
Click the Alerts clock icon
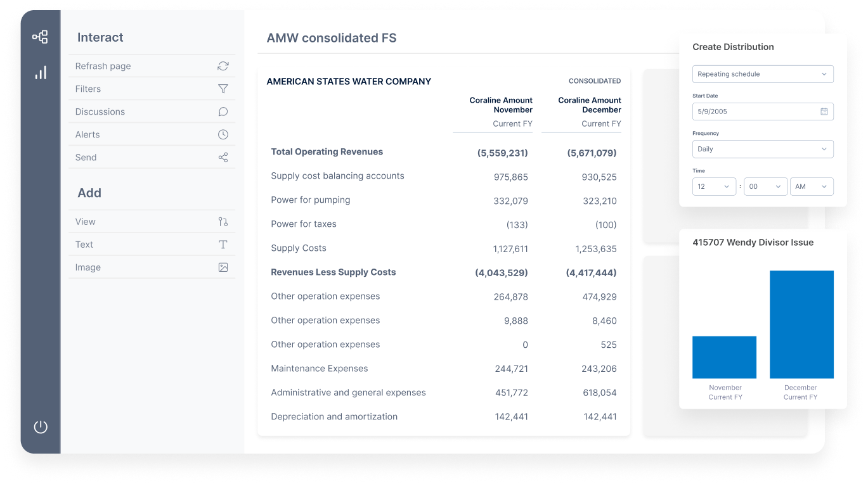[x=223, y=134]
